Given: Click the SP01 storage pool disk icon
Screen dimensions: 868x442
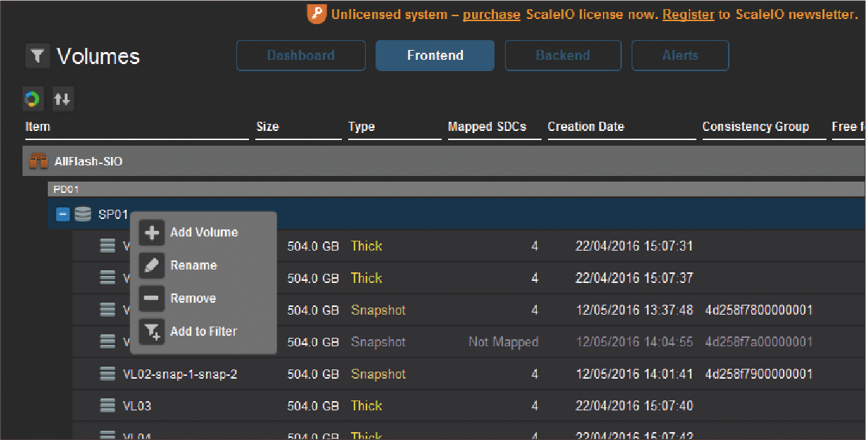Looking at the screenshot, I should click(x=83, y=214).
